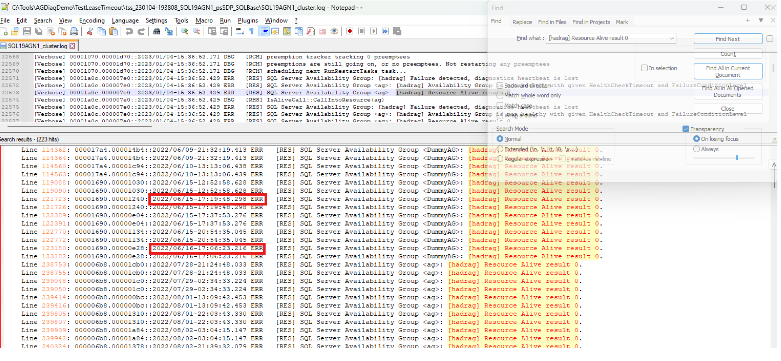Open the Search menu

click(x=43, y=20)
